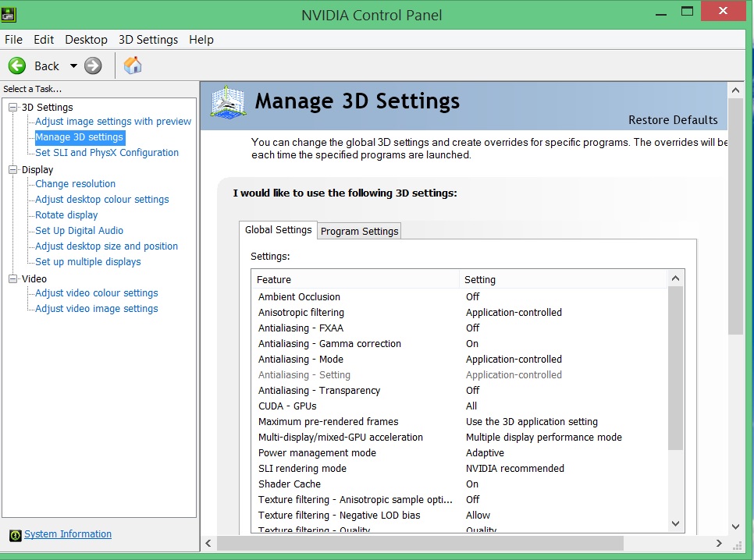Click the settings list scroll-down arrow
Screen dimensions: 754x560
click(675, 523)
